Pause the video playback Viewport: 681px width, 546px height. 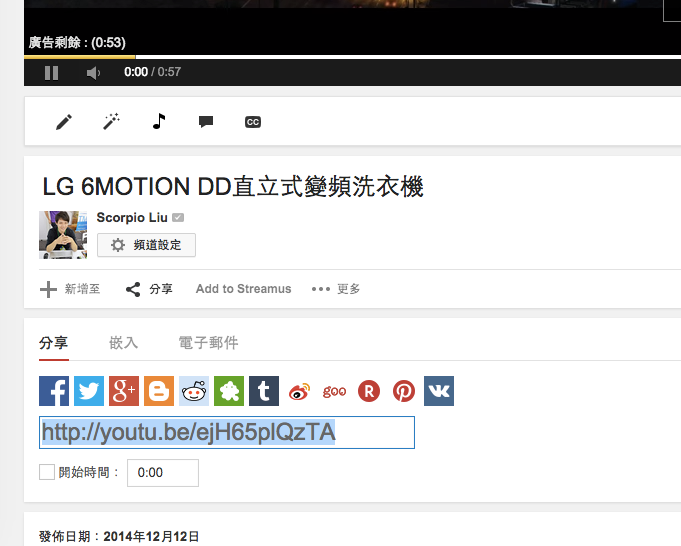51,73
